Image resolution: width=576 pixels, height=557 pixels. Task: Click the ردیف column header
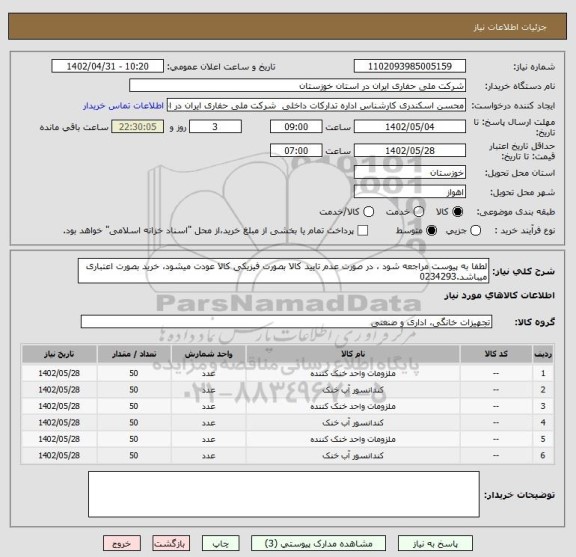click(x=543, y=354)
